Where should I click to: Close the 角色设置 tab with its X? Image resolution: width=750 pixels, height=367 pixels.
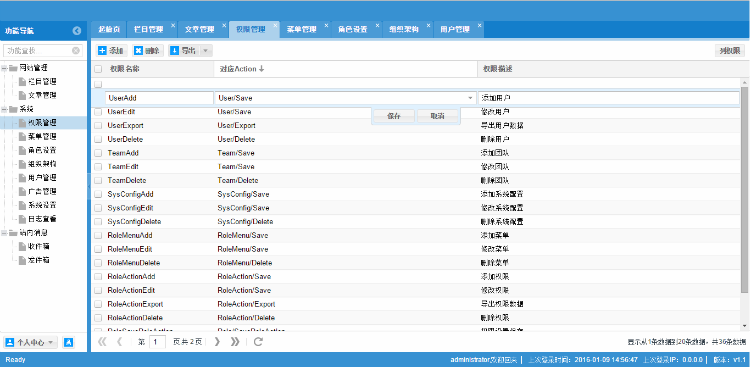click(377, 25)
